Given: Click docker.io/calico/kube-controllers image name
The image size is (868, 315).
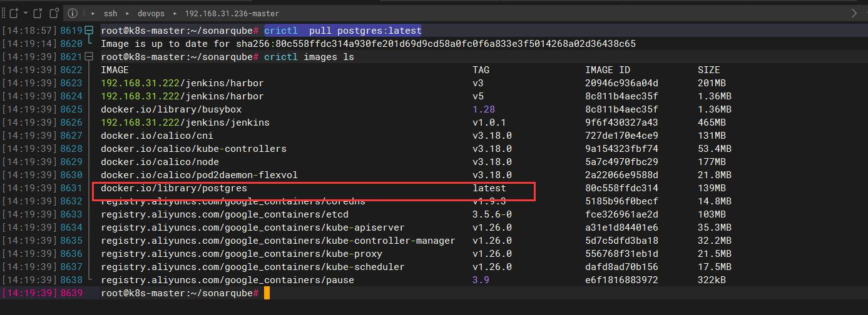Looking at the screenshot, I should click(x=193, y=149).
